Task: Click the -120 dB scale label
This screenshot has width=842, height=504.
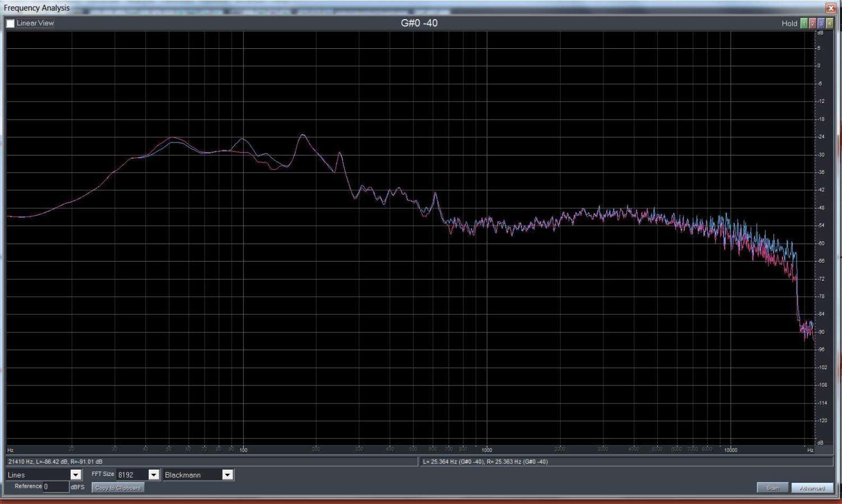Action: pos(822,420)
